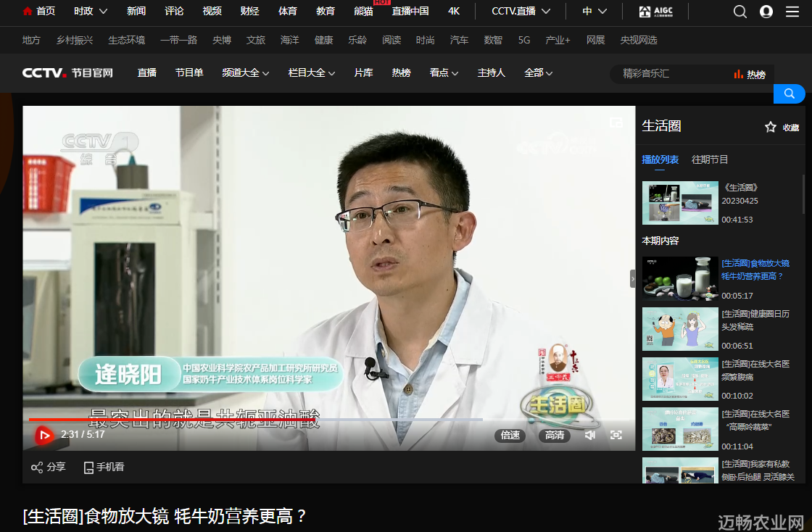Click the 手机看 phone icon
This screenshot has width=812, height=532.
88,467
